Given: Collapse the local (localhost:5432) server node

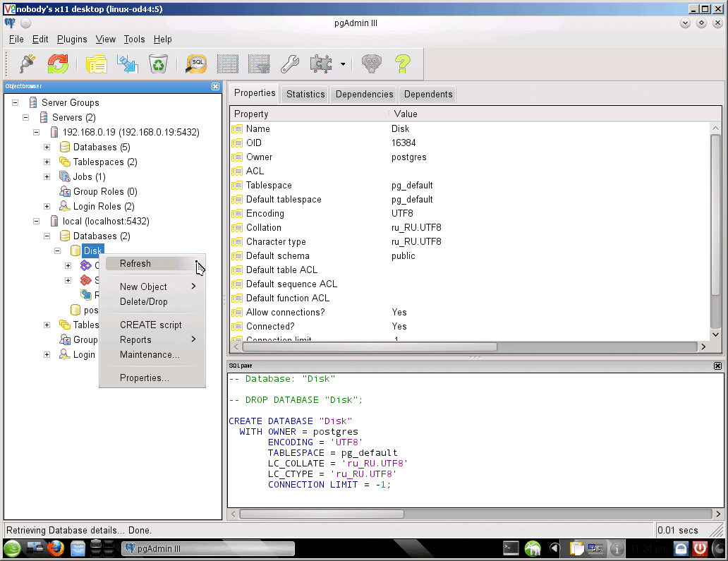Looking at the screenshot, I should click(x=36, y=222).
